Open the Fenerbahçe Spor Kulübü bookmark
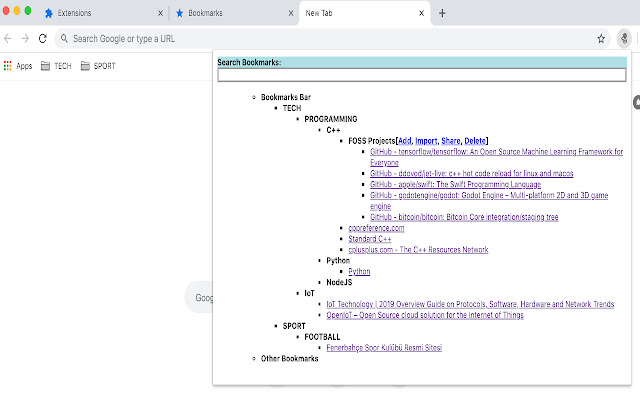 384,348
